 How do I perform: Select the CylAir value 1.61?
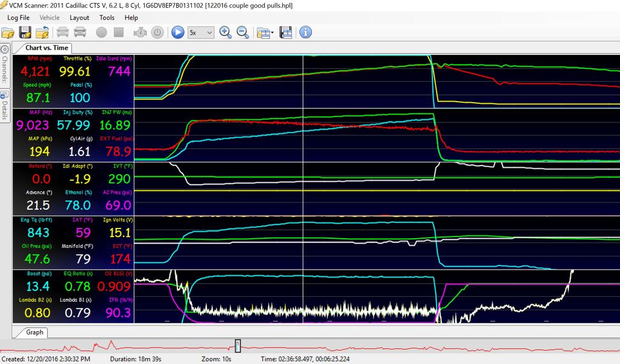coord(79,152)
